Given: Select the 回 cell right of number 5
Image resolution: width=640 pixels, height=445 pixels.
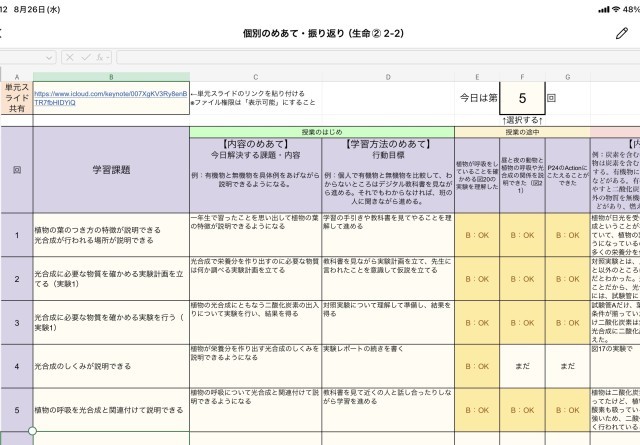Looking at the screenshot, I should point(567,98).
